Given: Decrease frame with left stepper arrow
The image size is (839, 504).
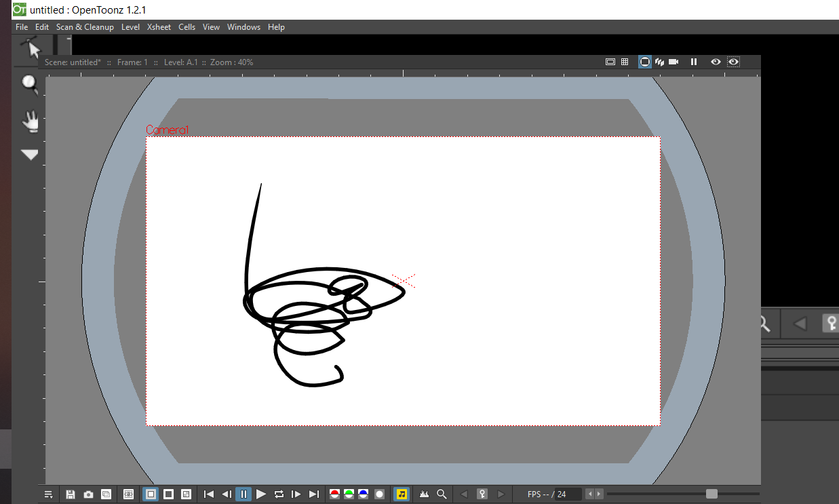Looking at the screenshot, I should [589, 495].
